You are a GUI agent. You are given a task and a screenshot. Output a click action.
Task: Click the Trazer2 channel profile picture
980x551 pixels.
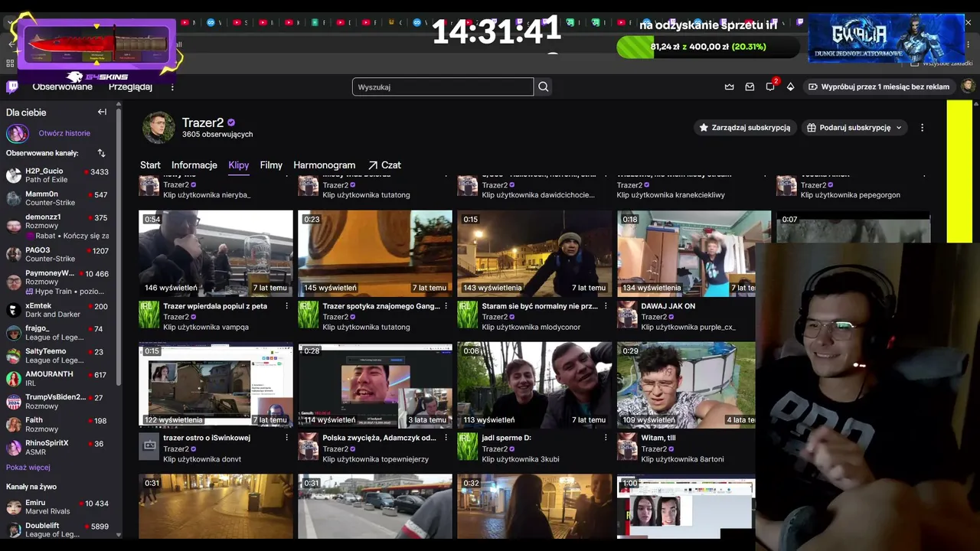coord(158,128)
